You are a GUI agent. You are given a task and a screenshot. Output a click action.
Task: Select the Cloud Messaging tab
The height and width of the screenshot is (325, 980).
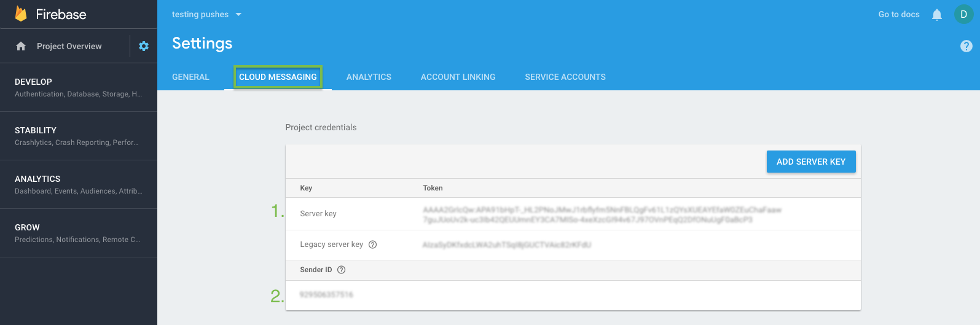(278, 77)
